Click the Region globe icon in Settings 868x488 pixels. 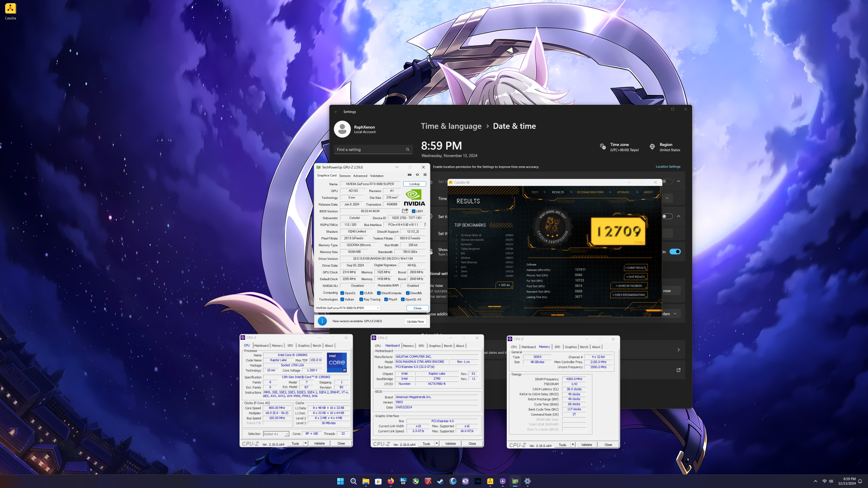(652, 146)
